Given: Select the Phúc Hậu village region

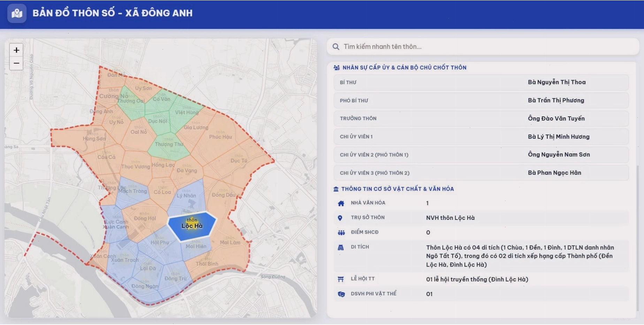Looking at the screenshot, I should coord(221,137).
